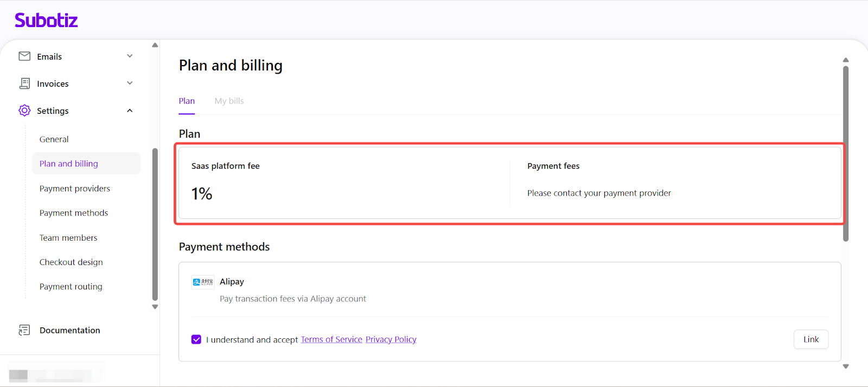Open the Terms of Service link
The width and height of the screenshot is (868, 387).
point(331,339)
